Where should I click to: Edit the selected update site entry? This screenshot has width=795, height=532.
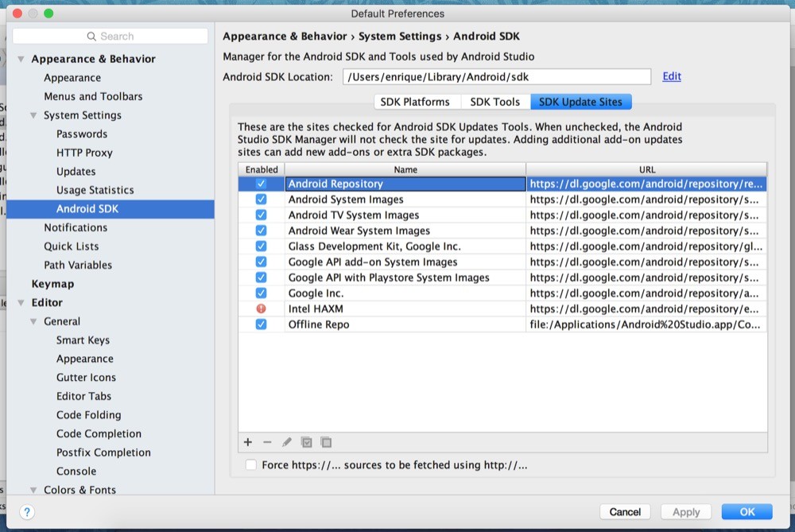pyautogui.click(x=287, y=442)
